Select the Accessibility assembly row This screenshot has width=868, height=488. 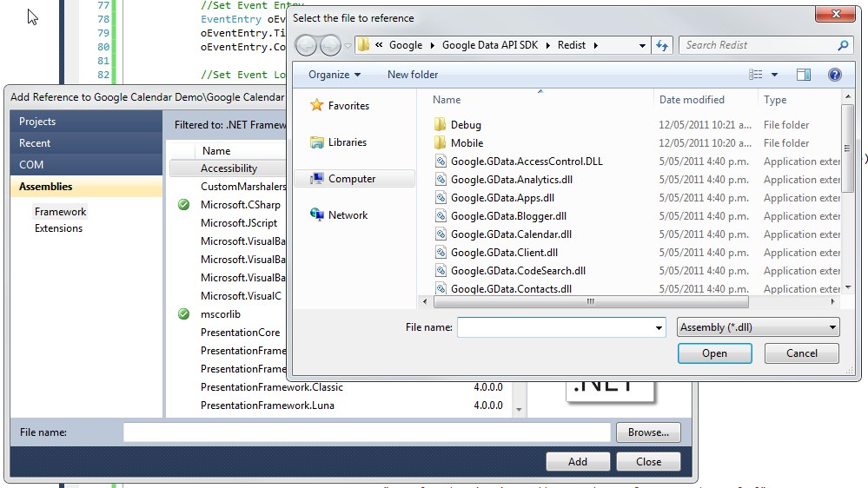tap(228, 168)
